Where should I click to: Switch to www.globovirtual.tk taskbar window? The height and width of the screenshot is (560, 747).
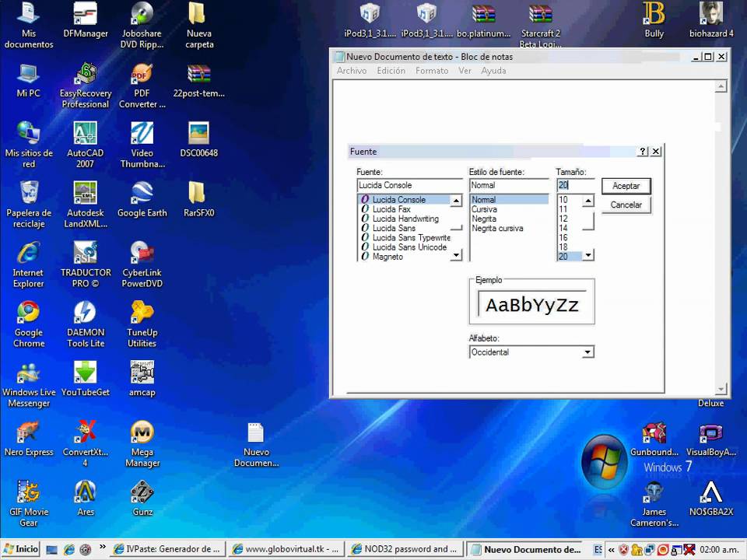(286, 549)
